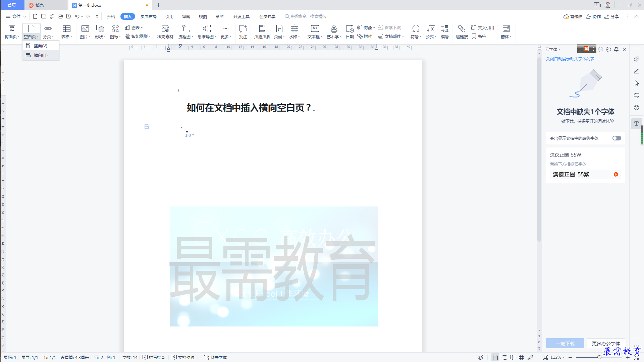Screen dimensions: 644x362
Task: Insert a 流程图 flowchart
Action: 186,32
